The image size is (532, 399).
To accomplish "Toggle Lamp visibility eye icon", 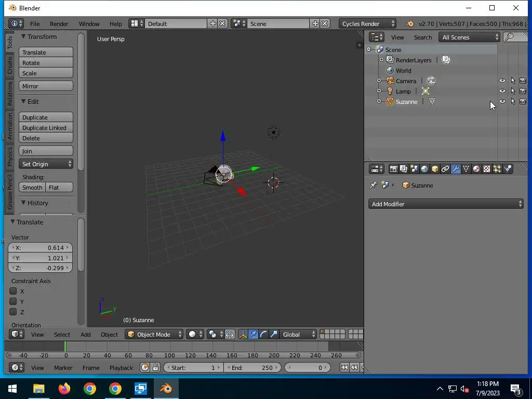I will 502,91.
